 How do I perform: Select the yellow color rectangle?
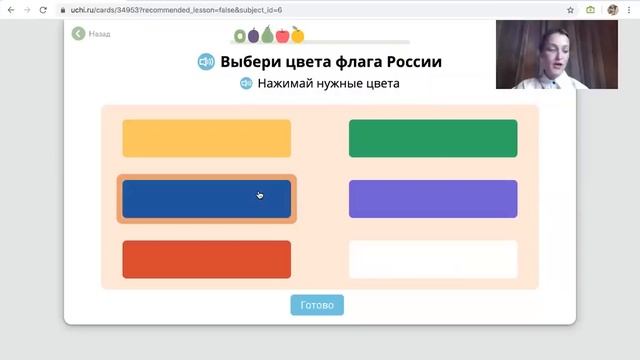207,138
